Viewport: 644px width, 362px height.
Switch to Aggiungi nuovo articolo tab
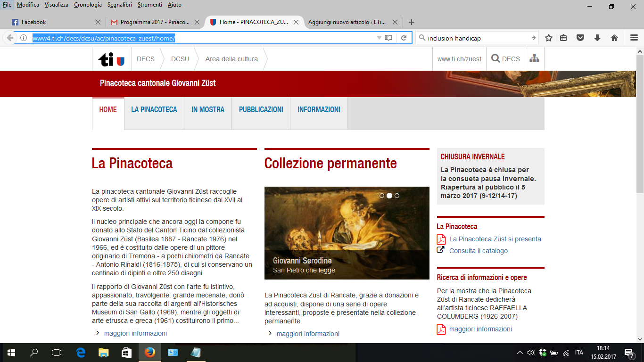353,22
